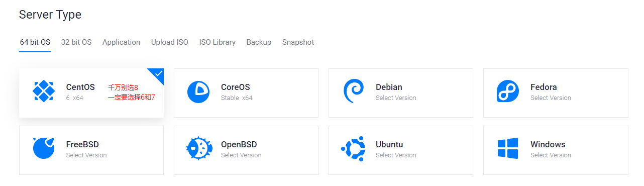
Task: Pick the FreeBSD devil icon
Action: point(44,148)
